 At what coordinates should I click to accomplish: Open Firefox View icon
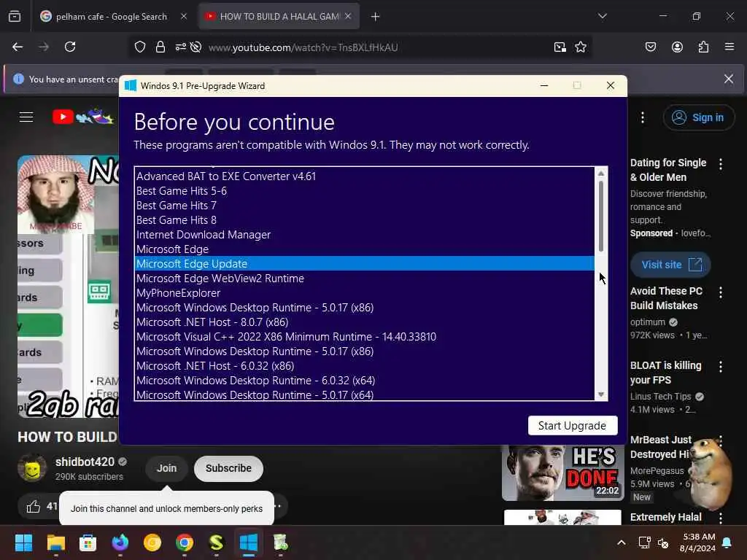point(15,17)
